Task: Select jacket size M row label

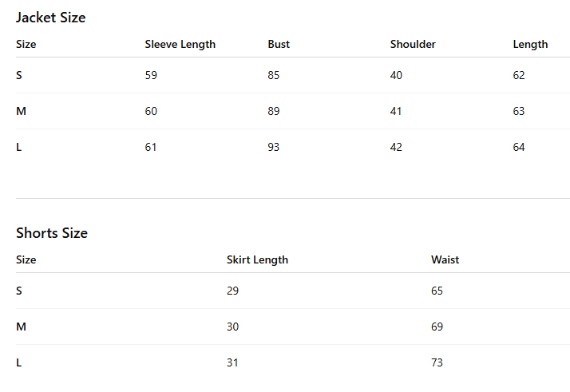Action: [21, 111]
